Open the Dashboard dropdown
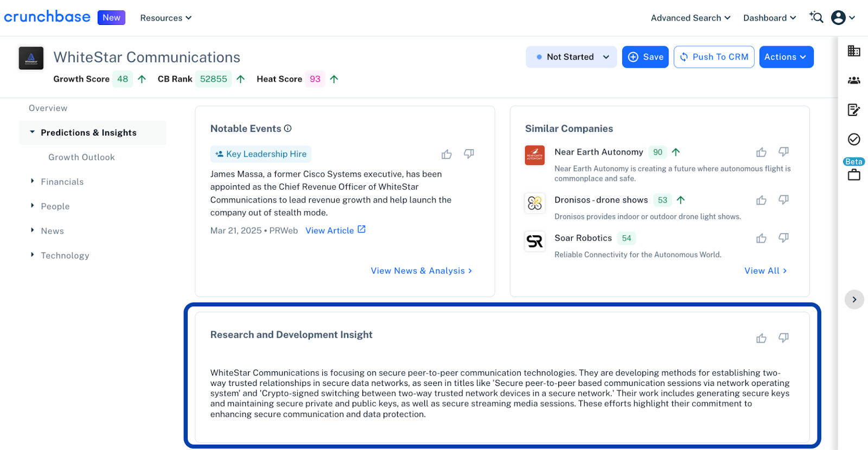Image resolution: width=868 pixels, height=450 pixels. click(x=769, y=18)
